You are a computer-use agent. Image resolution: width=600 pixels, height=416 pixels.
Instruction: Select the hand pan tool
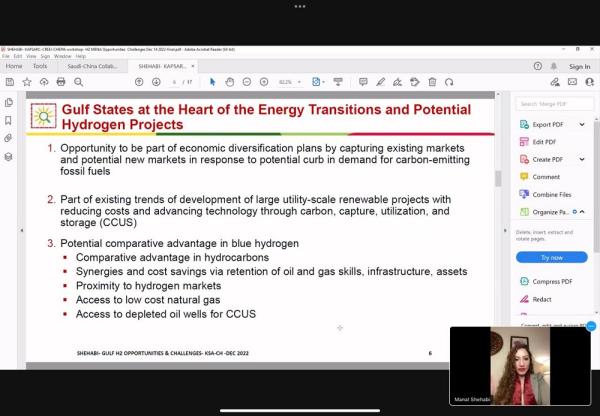coord(230,82)
